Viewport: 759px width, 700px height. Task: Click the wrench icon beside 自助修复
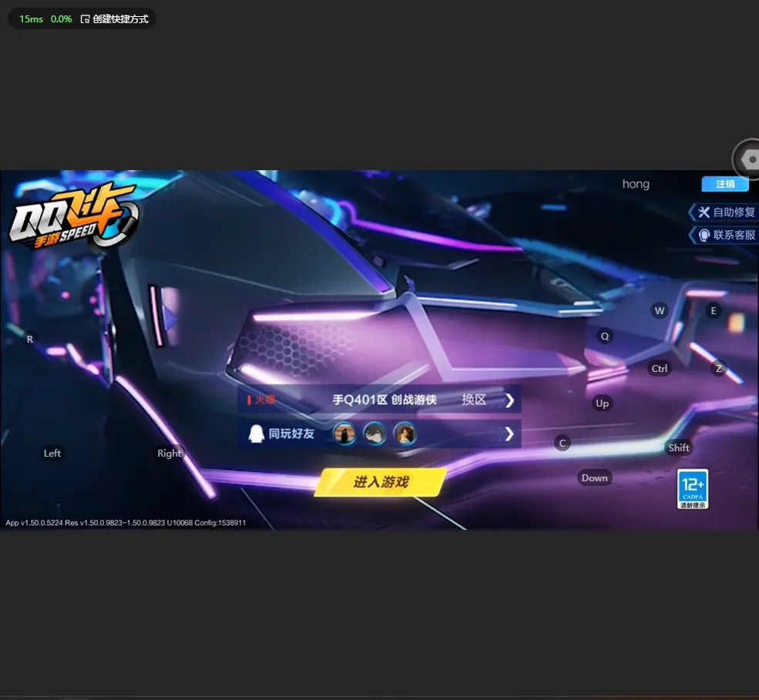coord(704,212)
